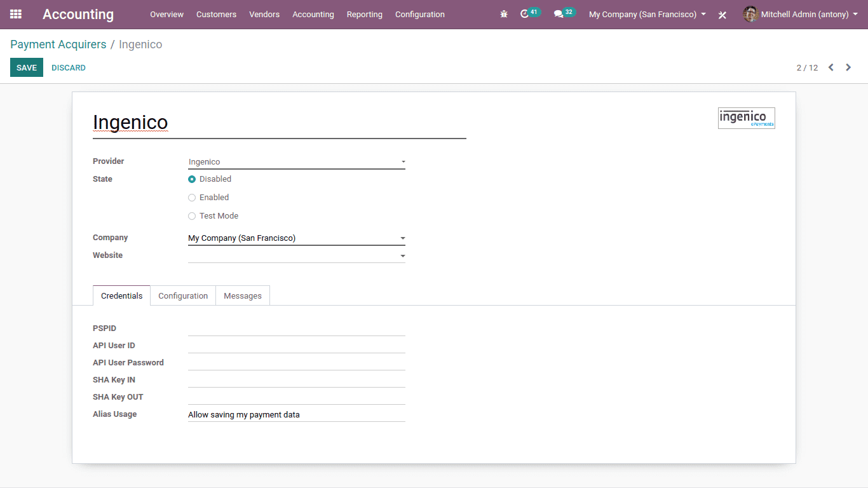This screenshot has height=488, width=868.
Task: Open the Company field dropdown
Action: coord(297,238)
